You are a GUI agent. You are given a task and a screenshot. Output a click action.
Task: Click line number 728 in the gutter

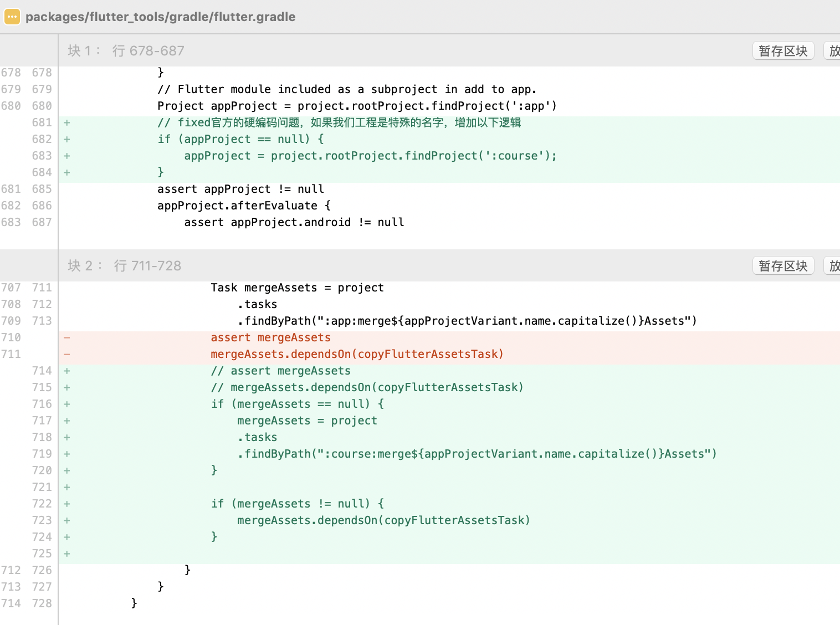tap(42, 603)
